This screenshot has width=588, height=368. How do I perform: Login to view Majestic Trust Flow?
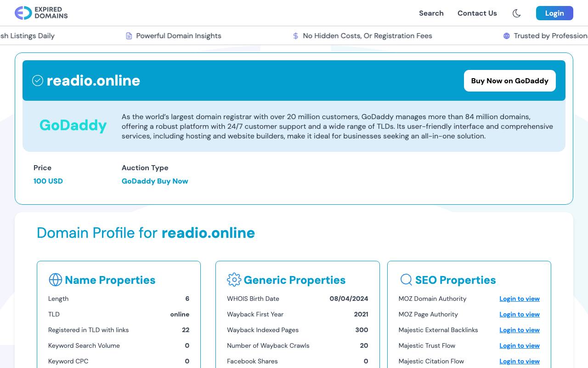click(x=520, y=345)
